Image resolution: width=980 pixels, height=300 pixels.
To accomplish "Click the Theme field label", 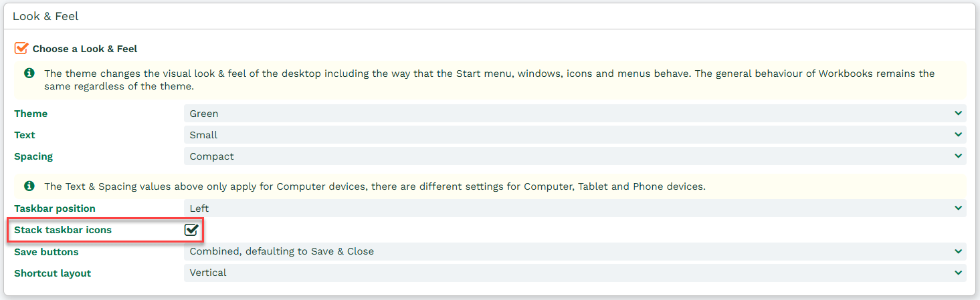I will point(31,114).
